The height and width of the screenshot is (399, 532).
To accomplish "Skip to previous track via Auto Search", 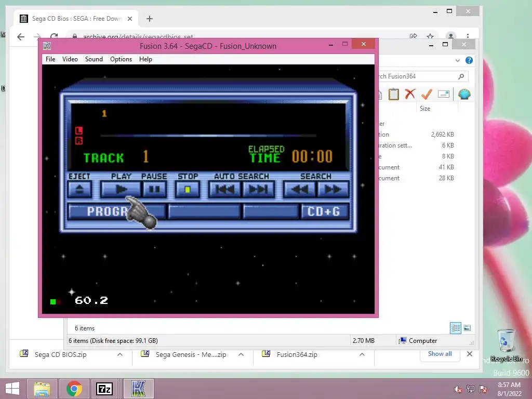I will click(x=225, y=189).
